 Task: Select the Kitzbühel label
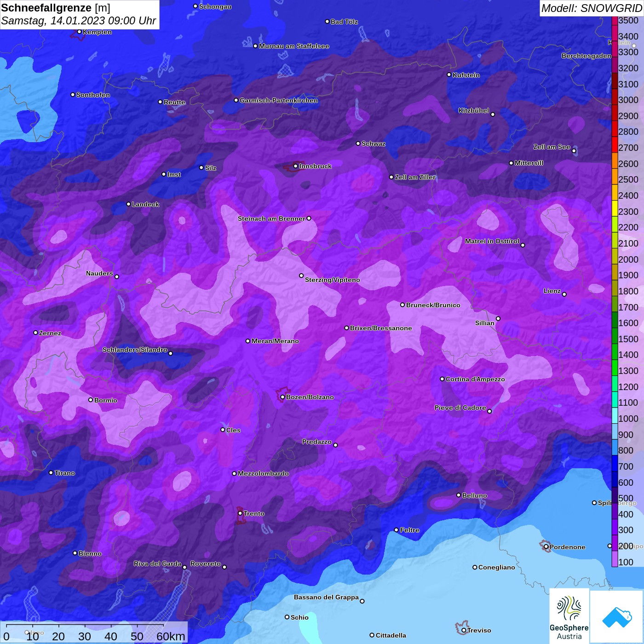pyautogui.click(x=473, y=110)
